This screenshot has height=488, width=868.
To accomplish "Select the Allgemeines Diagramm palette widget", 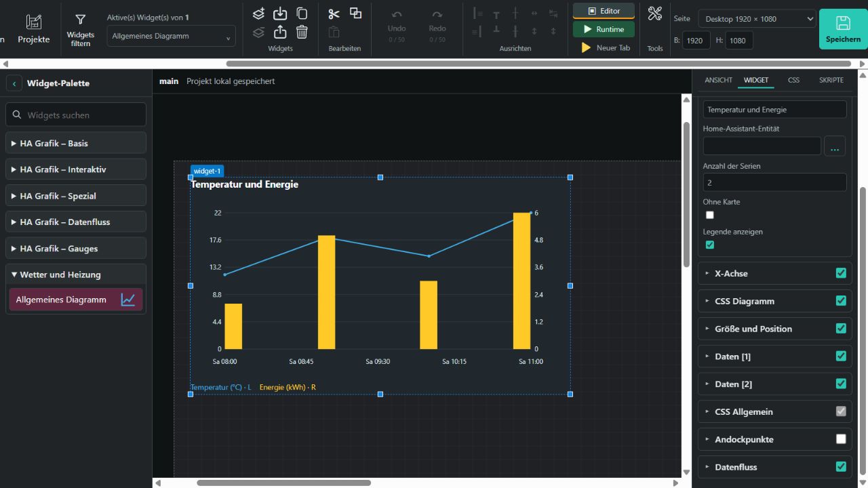I will tap(76, 300).
